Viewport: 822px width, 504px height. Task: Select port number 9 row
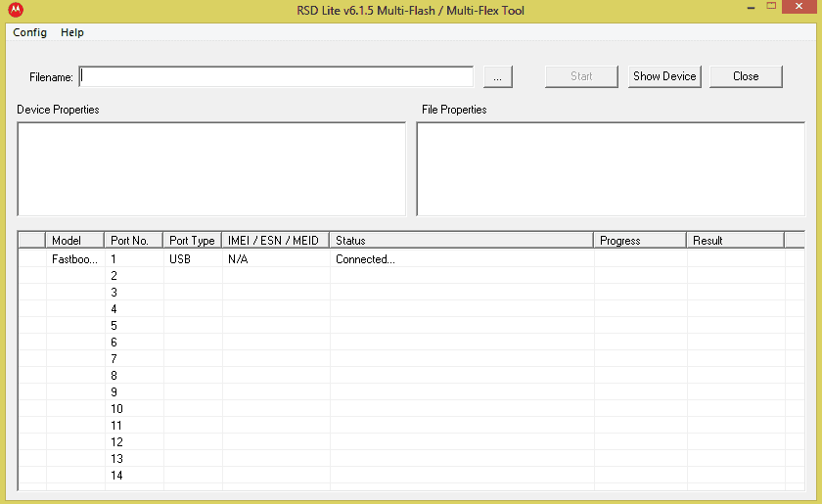pyautogui.click(x=412, y=392)
